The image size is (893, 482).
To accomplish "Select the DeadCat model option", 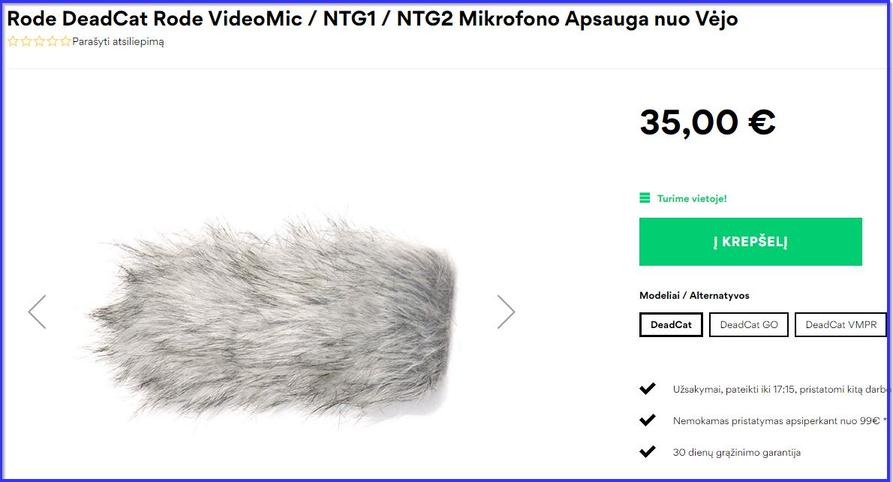I will (x=671, y=325).
